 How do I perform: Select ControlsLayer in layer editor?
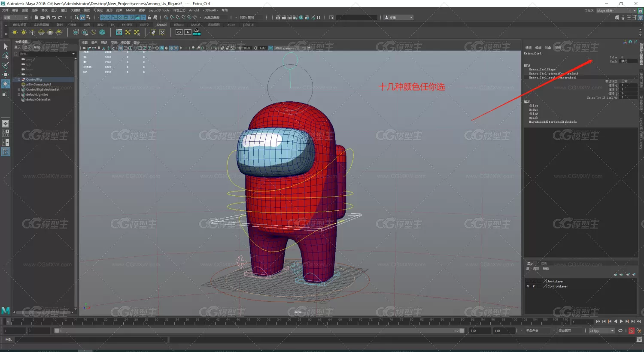[x=557, y=286]
